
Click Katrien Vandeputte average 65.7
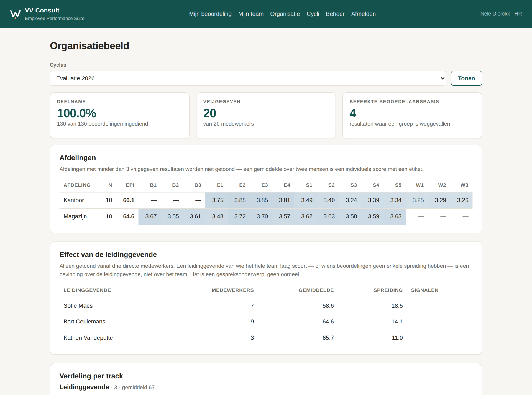click(328, 338)
